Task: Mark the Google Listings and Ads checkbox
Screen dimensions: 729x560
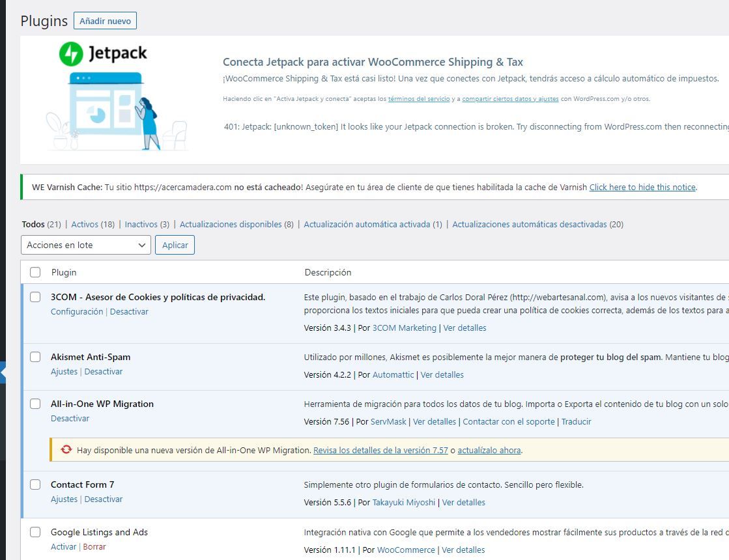Action: [x=35, y=532]
